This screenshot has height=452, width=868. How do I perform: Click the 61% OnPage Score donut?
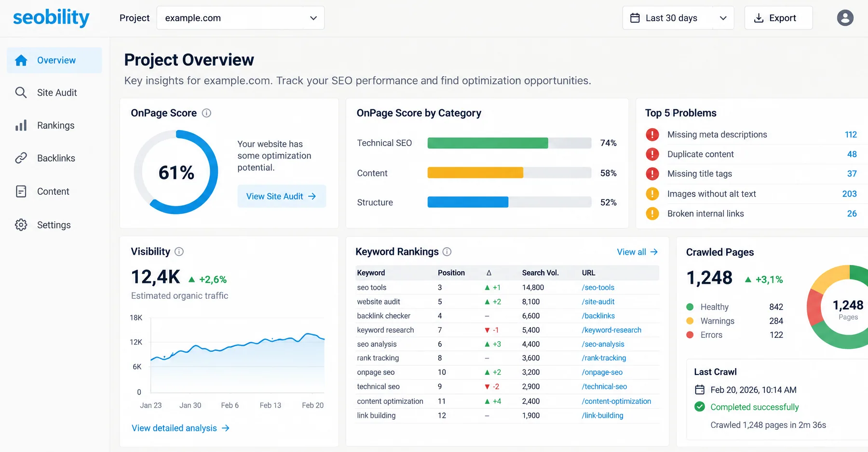(176, 172)
